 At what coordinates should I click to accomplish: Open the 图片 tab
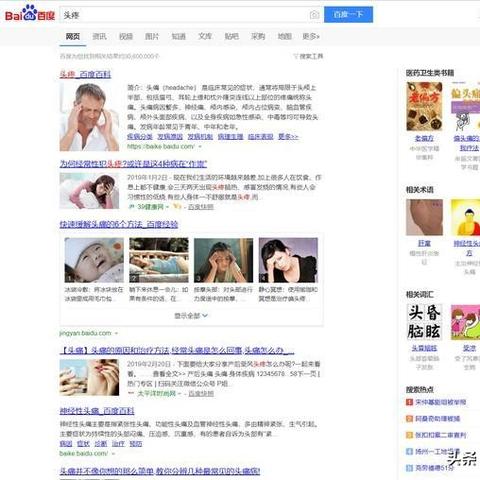click(x=152, y=36)
